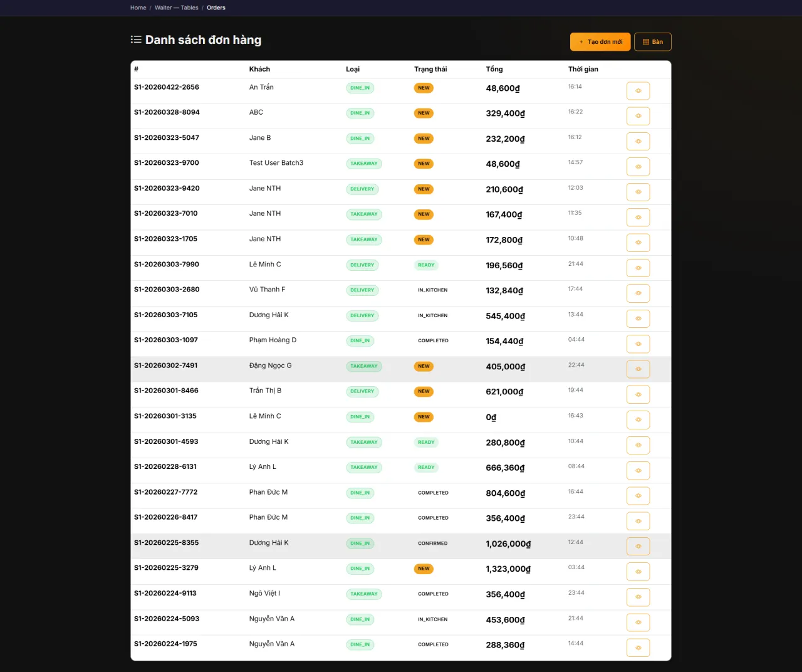The height and width of the screenshot is (672, 802).
Task: Open eye icon for order S1-20260303-1097
Action: pos(638,344)
